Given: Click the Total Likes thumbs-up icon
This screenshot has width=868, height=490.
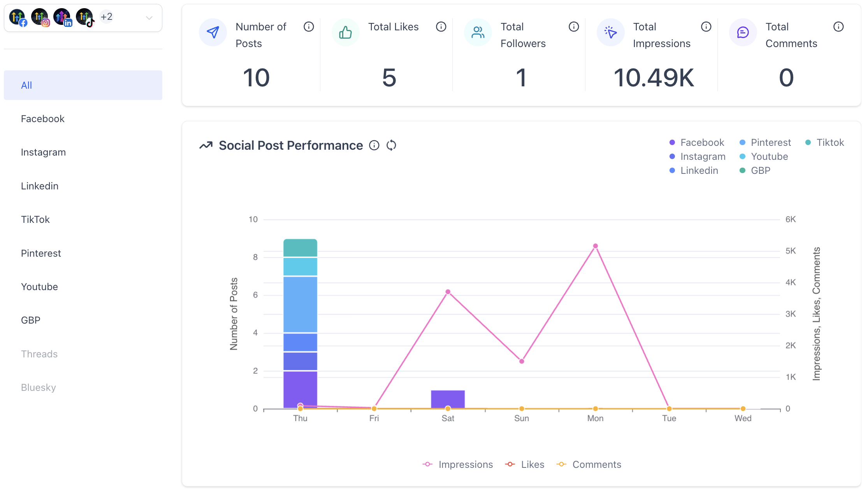Looking at the screenshot, I should click(345, 32).
